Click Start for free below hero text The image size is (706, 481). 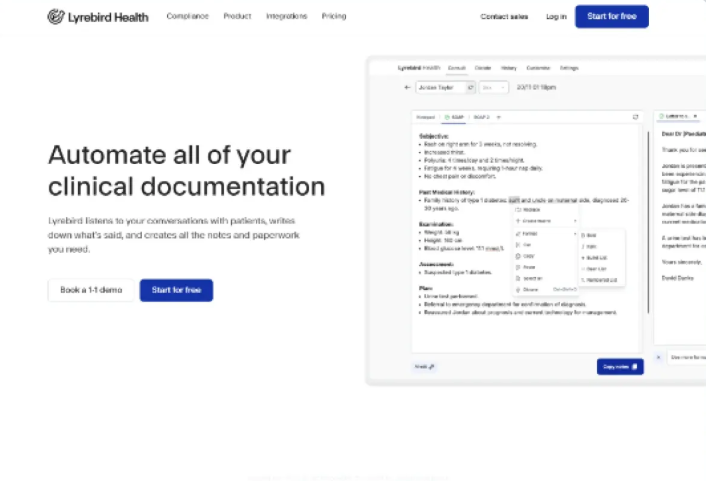176,290
